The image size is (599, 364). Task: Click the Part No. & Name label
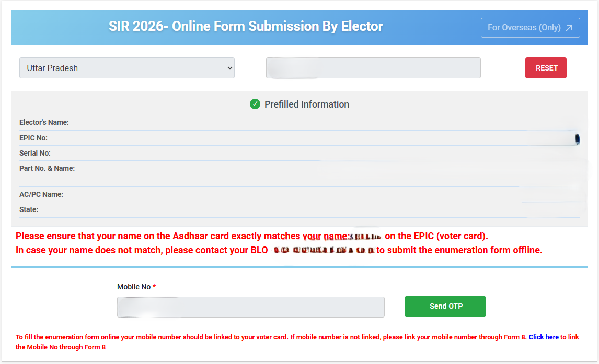coord(47,168)
